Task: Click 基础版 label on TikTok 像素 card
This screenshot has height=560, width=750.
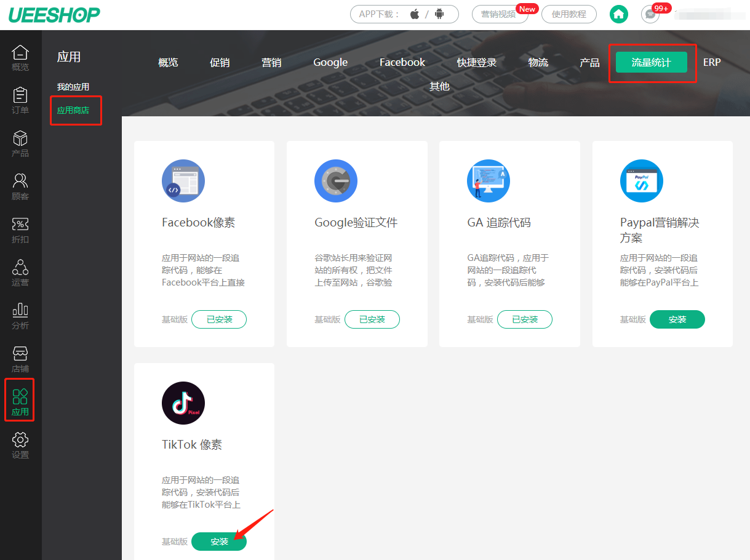Action: [x=175, y=542]
